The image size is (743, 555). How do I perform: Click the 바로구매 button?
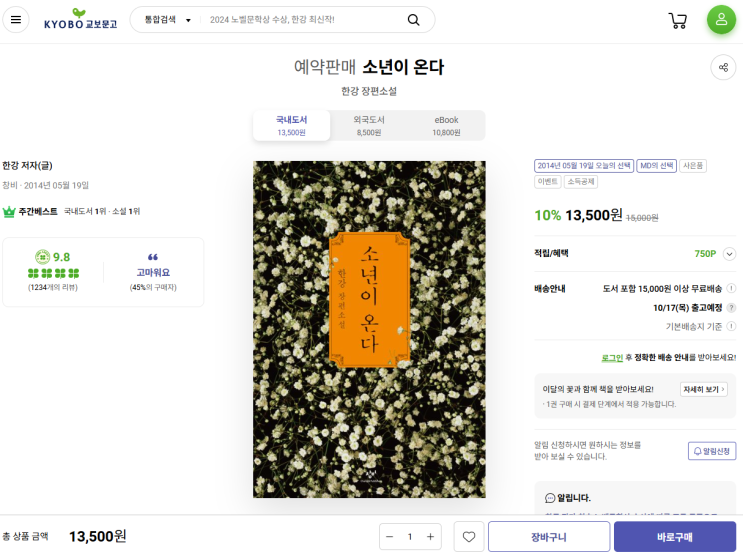675,537
